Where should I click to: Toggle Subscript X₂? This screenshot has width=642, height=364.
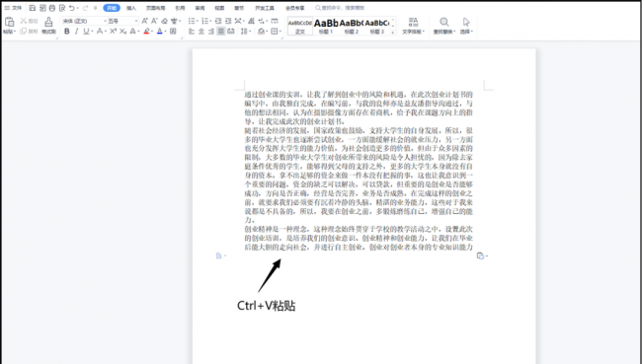coord(122,32)
